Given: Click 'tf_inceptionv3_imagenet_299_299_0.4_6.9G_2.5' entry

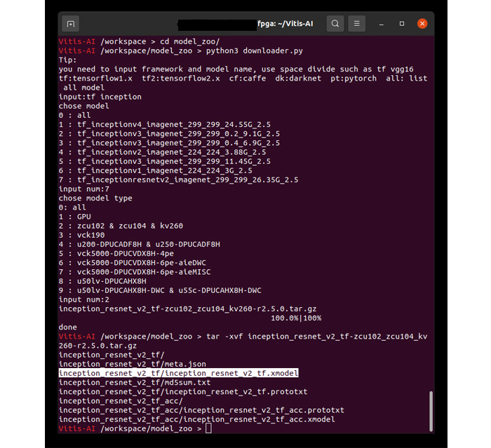Looking at the screenshot, I should (178, 143).
